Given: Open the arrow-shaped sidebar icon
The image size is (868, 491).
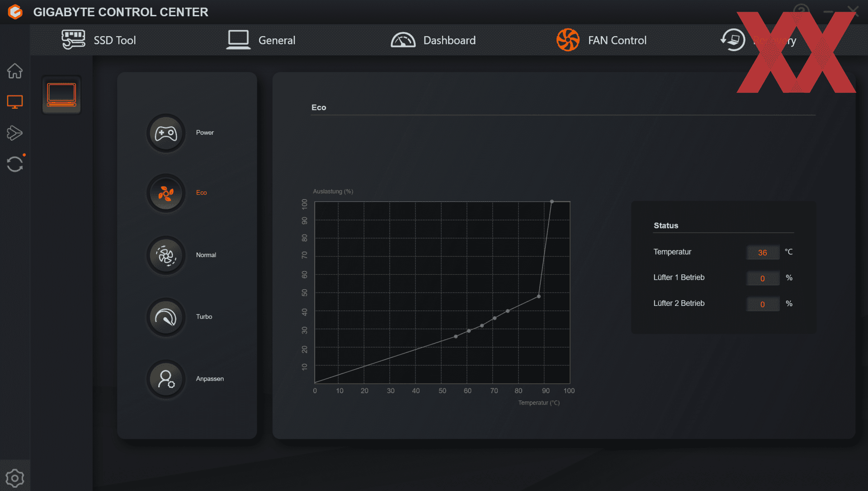Looking at the screenshot, I should click(15, 133).
